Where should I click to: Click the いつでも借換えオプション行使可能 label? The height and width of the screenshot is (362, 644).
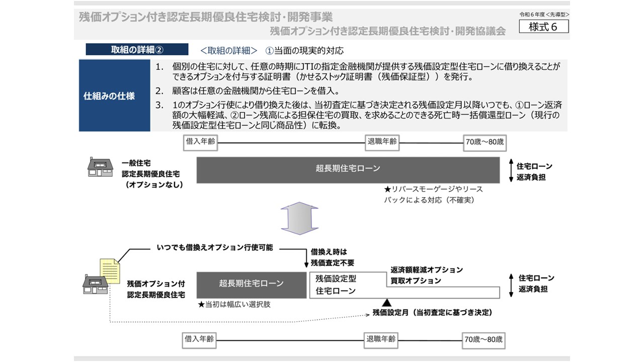(x=215, y=248)
